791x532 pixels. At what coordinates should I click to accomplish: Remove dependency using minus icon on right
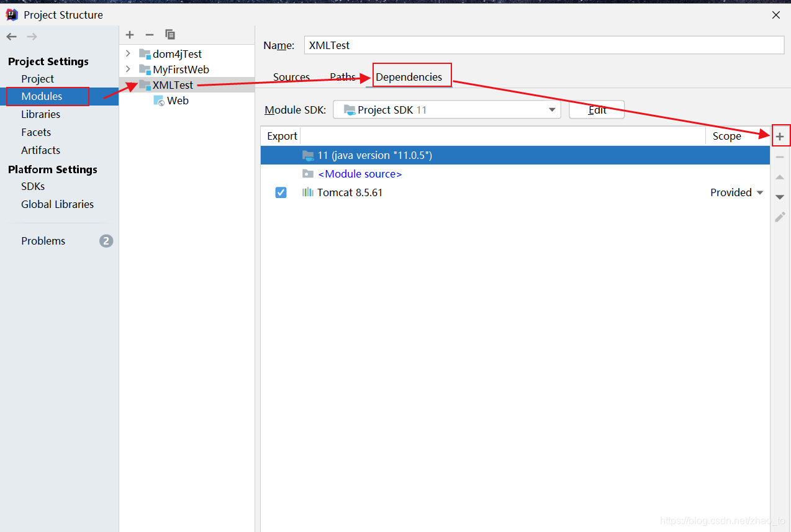click(780, 158)
